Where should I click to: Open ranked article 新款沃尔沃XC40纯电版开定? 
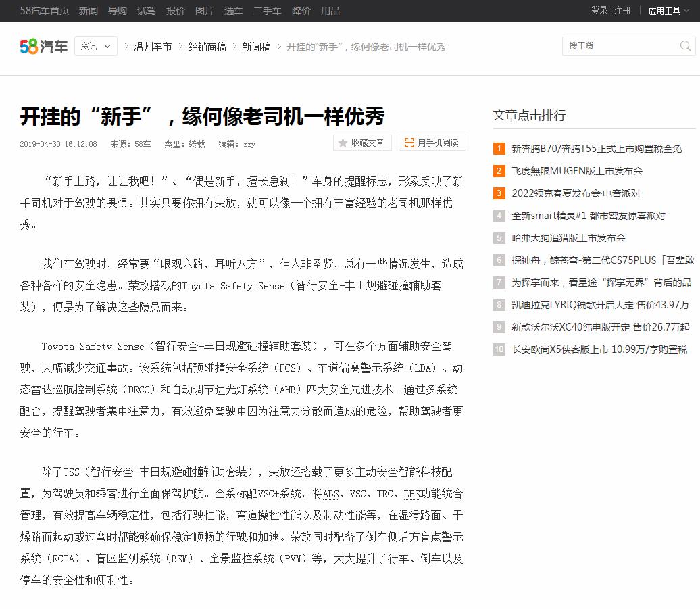(601, 327)
